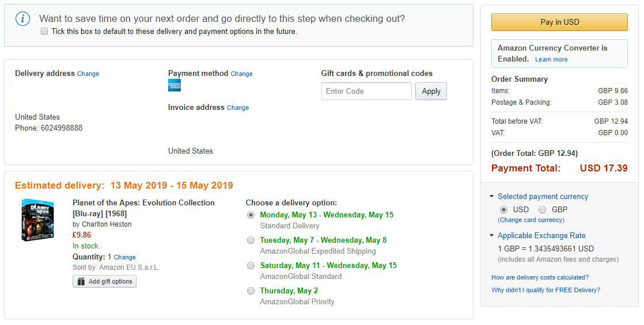This screenshot has width=644, height=325.
Task: Select Standard Delivery radio option
Action: 251,215
